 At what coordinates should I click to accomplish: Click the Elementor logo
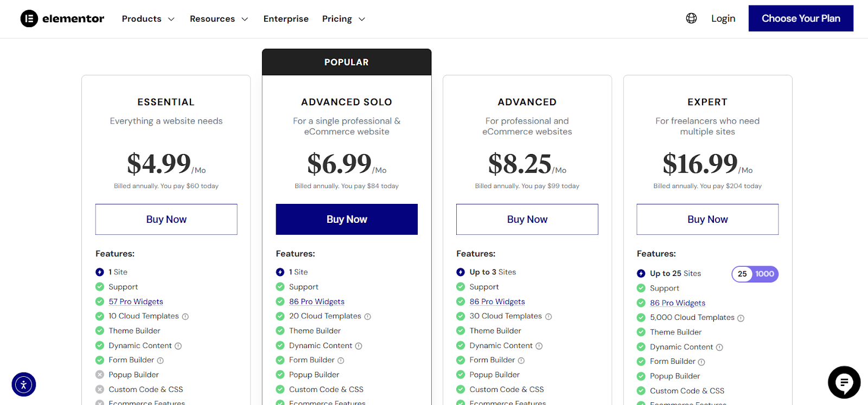[x=62, y=18]
